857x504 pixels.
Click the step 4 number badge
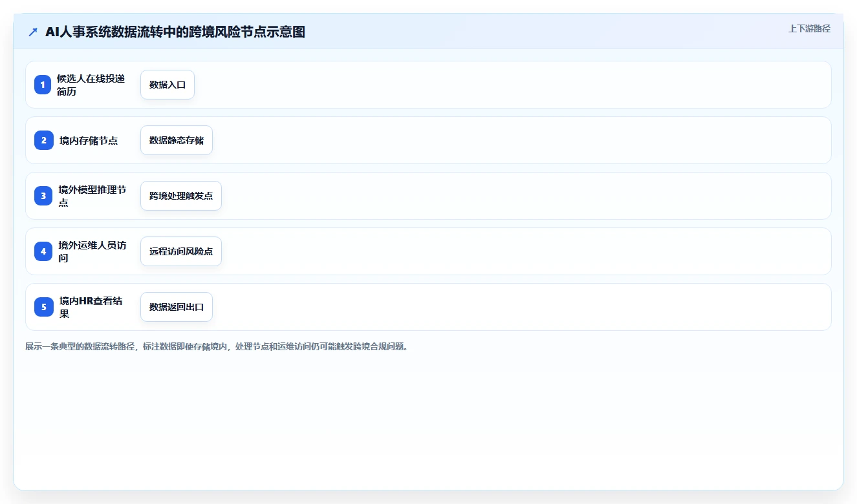(x=43, y=251)
